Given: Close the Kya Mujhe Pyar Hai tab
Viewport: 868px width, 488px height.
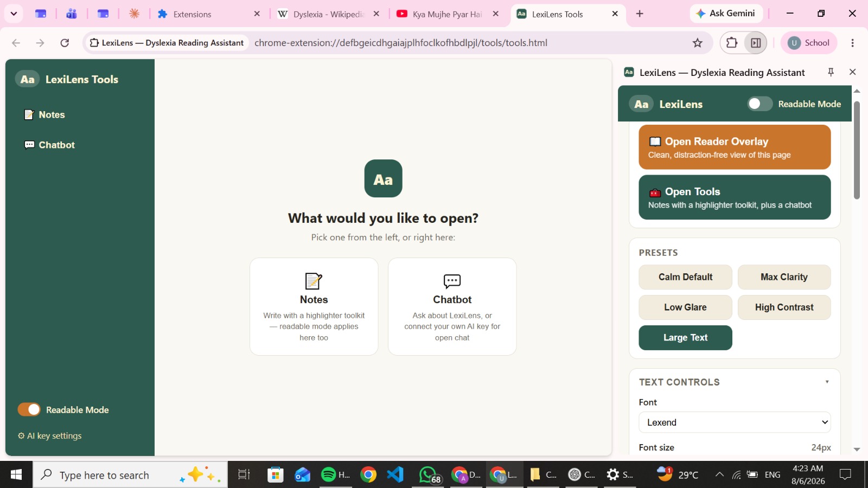Looking at the screenshot, I should pyautogui.click(x=496, y=14).
